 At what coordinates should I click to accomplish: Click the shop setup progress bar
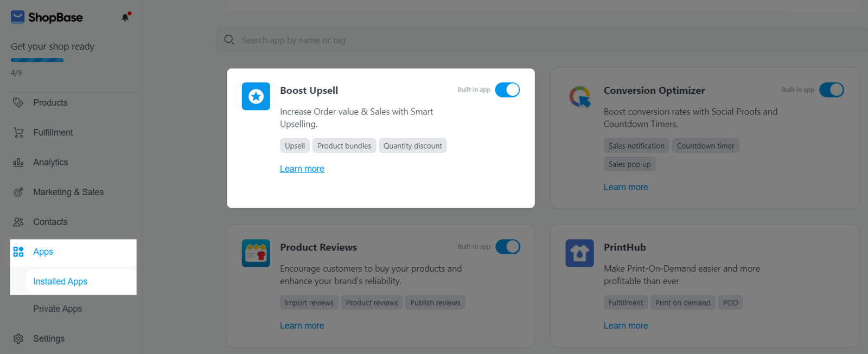(71, 60)
